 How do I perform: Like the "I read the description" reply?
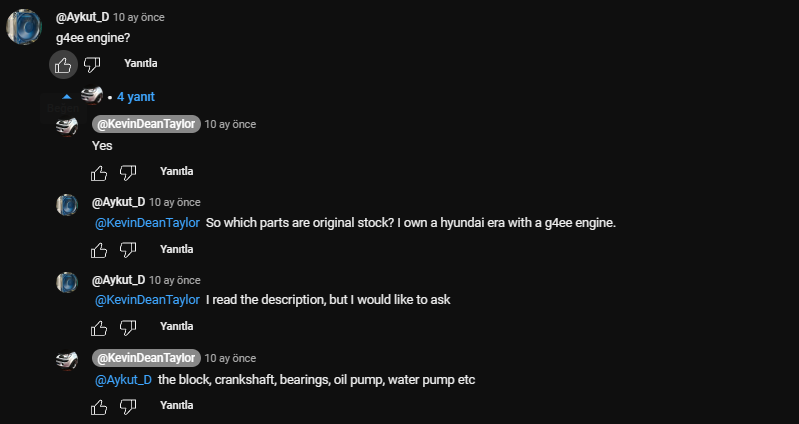[x=99, y=328]
